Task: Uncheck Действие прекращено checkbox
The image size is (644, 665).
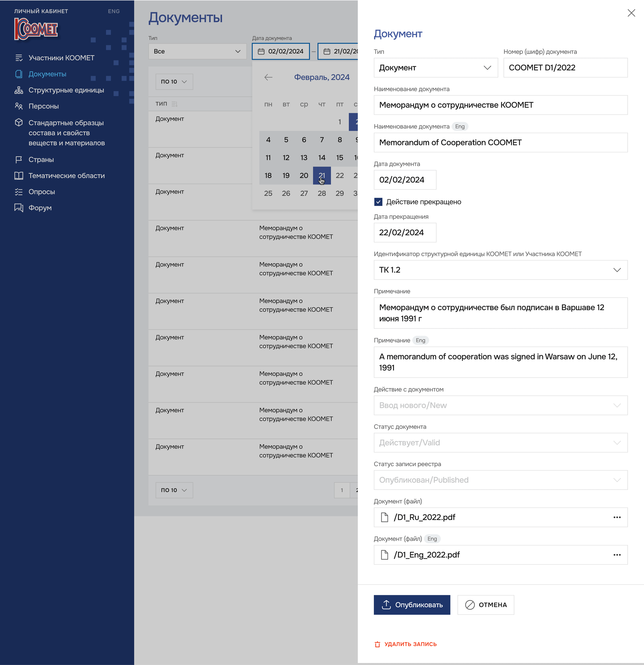Action: (378, 202)
